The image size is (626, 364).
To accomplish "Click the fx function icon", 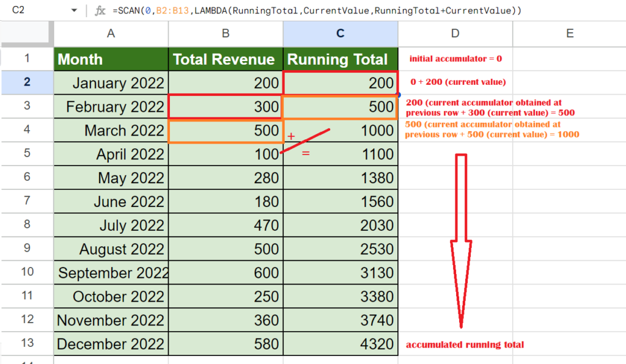I will point(100,11).
